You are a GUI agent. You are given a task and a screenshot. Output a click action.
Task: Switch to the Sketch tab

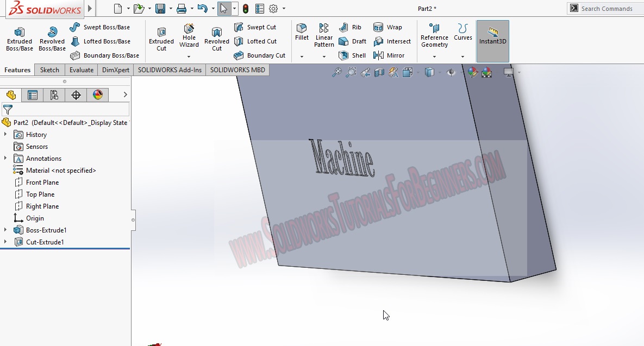49,70
